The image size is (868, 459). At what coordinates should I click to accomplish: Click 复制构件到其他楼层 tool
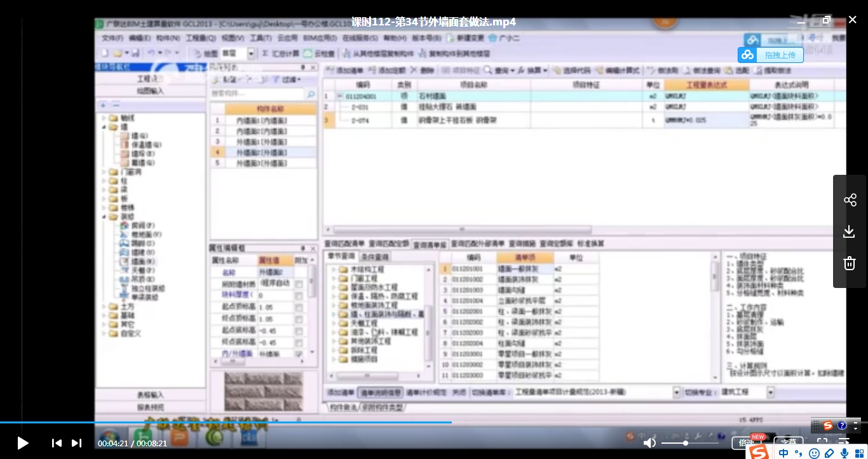click(455, 54)
